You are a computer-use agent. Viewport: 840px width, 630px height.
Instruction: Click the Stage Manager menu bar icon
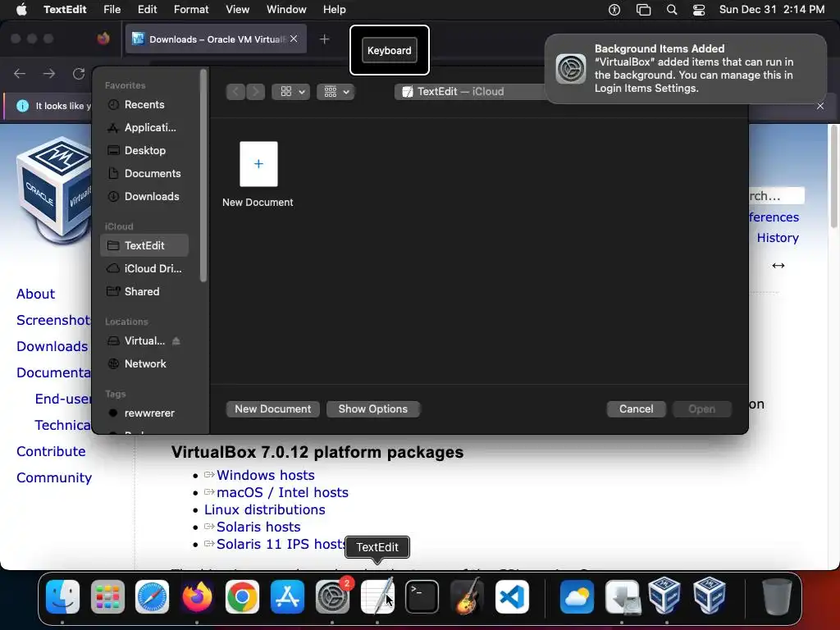coord(643,10)
